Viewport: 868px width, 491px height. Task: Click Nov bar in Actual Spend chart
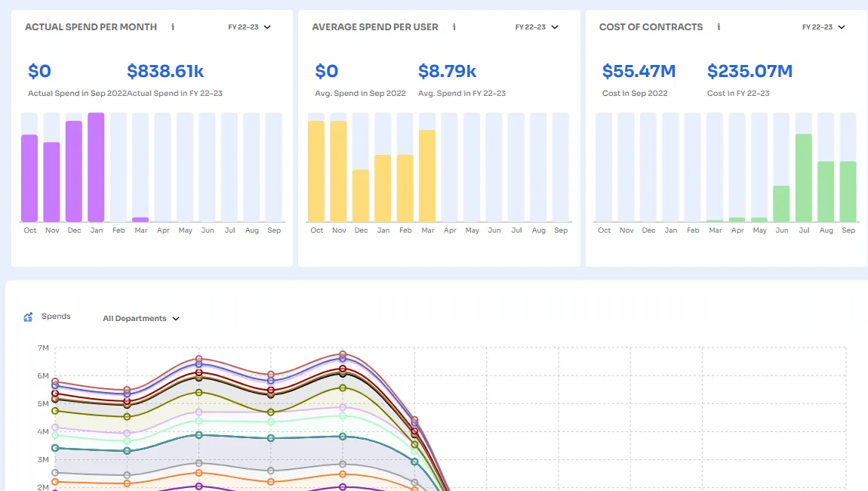[x=51, y=182]
